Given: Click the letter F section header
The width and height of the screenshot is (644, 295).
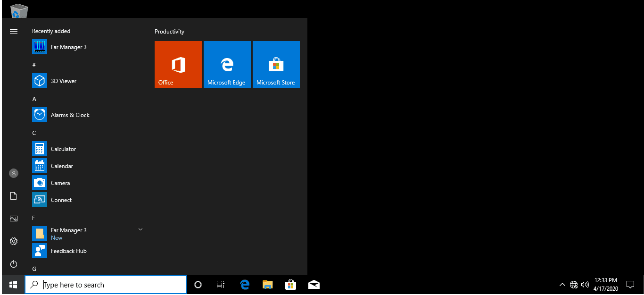Looking at the screenshot, I should 33,218.
